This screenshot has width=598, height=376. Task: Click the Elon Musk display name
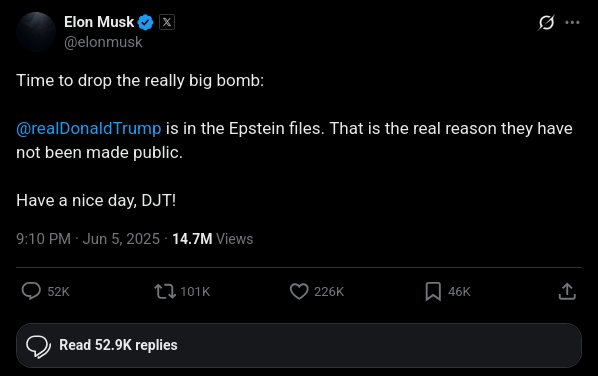pos(99,22)
